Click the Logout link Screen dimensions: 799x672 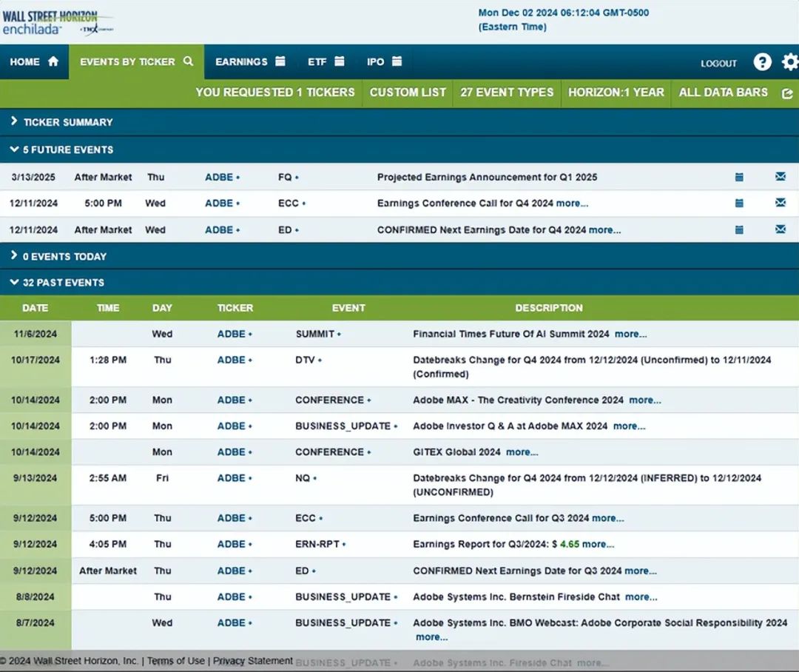(718, 64)
